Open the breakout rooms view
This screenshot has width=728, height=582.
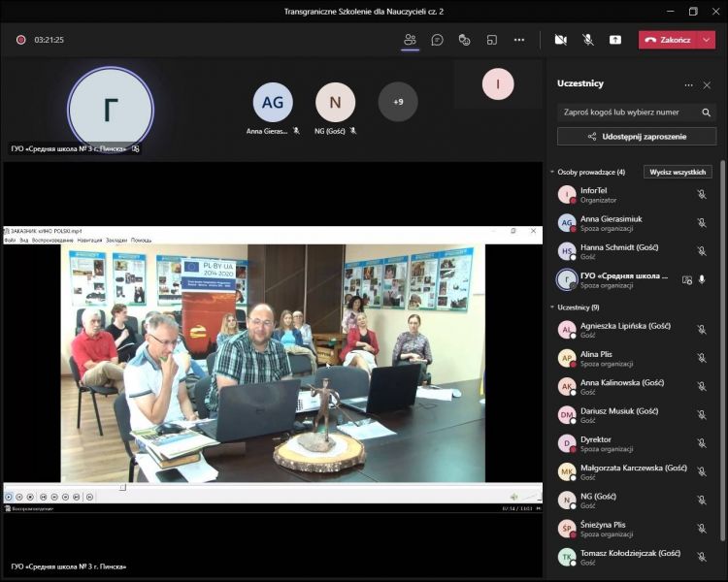[492, 40]
